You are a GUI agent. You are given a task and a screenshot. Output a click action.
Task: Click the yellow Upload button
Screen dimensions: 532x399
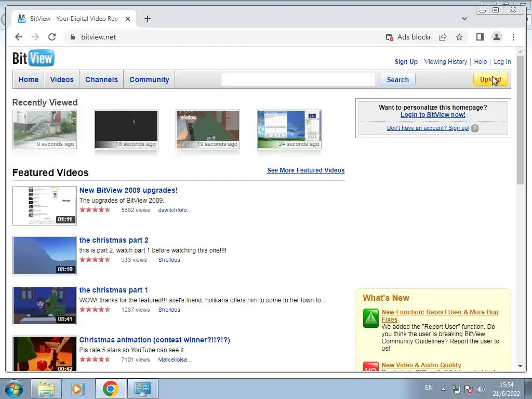[x=490, y=79]
